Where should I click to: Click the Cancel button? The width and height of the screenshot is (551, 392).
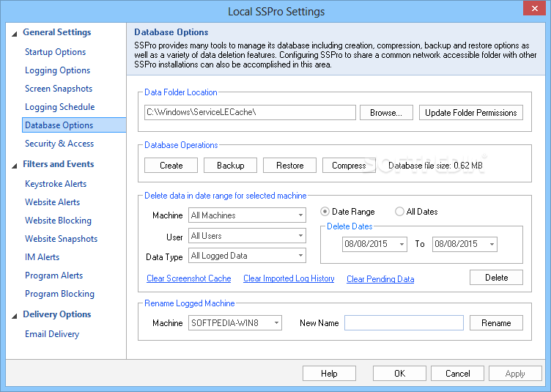[457, 374]
